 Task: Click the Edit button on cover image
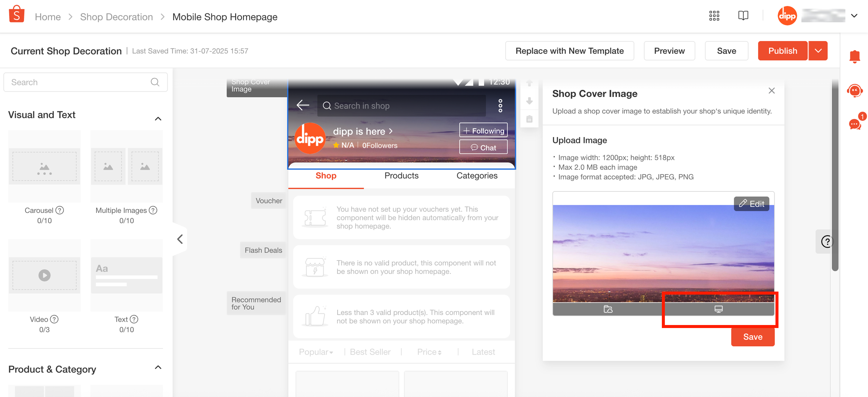(x=751, y=204)
